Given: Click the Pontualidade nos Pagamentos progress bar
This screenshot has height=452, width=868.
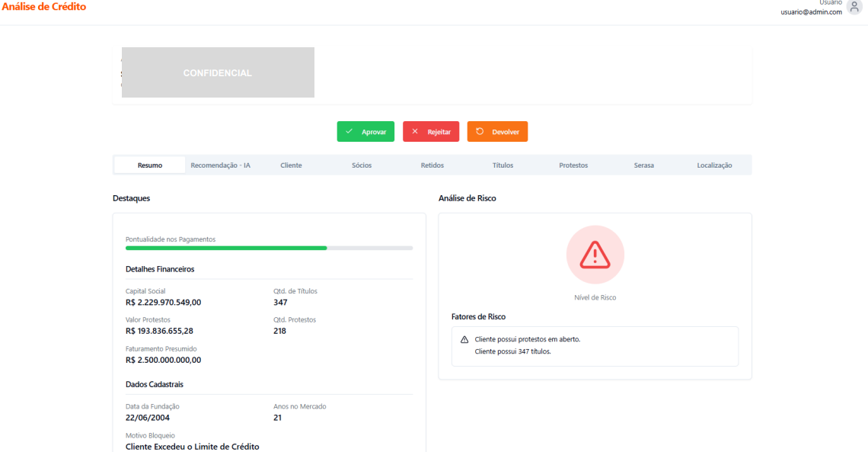Looking at the screenshot, I should (x=269, y=248).
